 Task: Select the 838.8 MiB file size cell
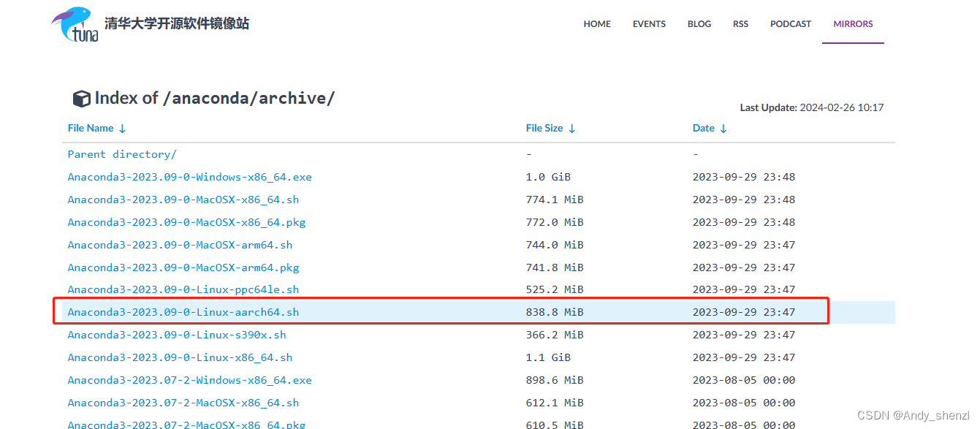click(555, 312)
